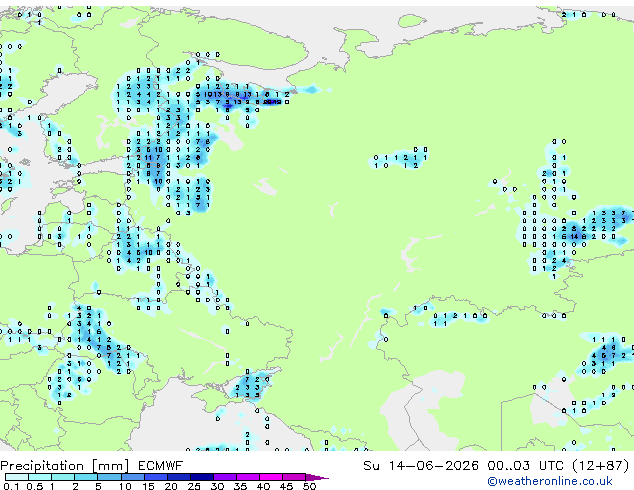This screenshot has width=634, height=490.
Task: Click the '(12+87)' forecast offset text
Action: coord(601,466)
